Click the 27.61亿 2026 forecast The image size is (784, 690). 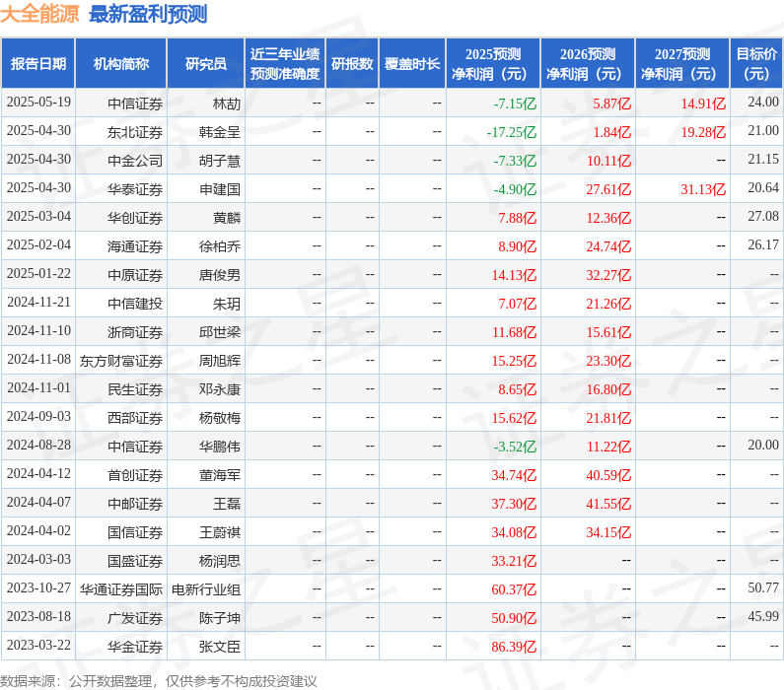click(x=608, y=189)
